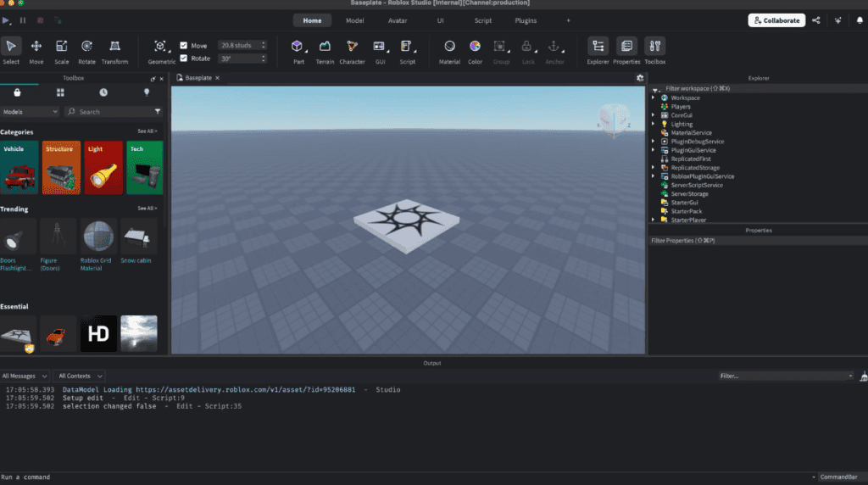Open the Vehicle category card
Screen dimensions: 868x485
(19, 167)
